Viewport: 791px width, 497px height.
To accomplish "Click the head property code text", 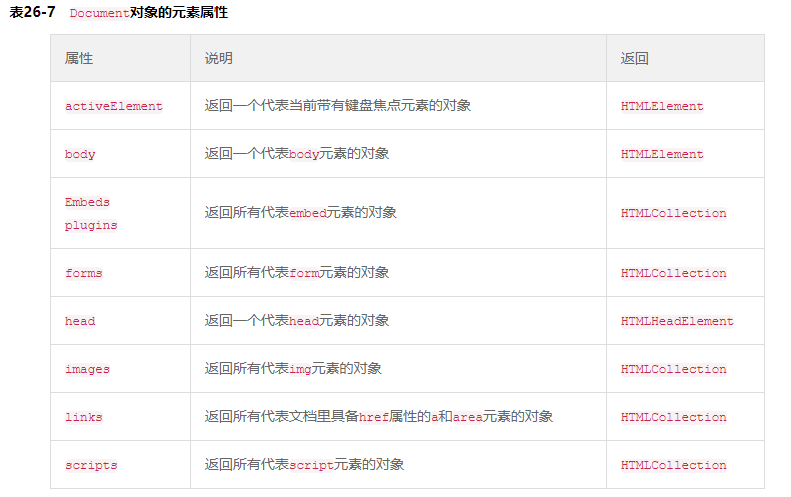I will pyautogui.click(x=80, y=321).
